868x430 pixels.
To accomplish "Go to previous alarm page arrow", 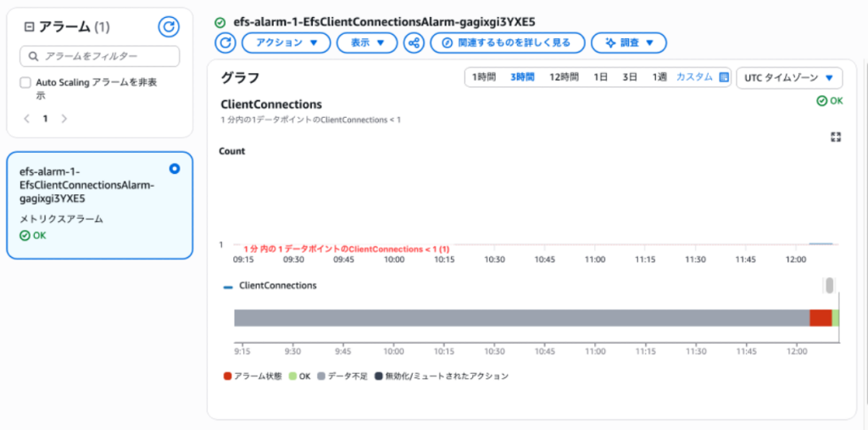I will [x=26, y=119].
